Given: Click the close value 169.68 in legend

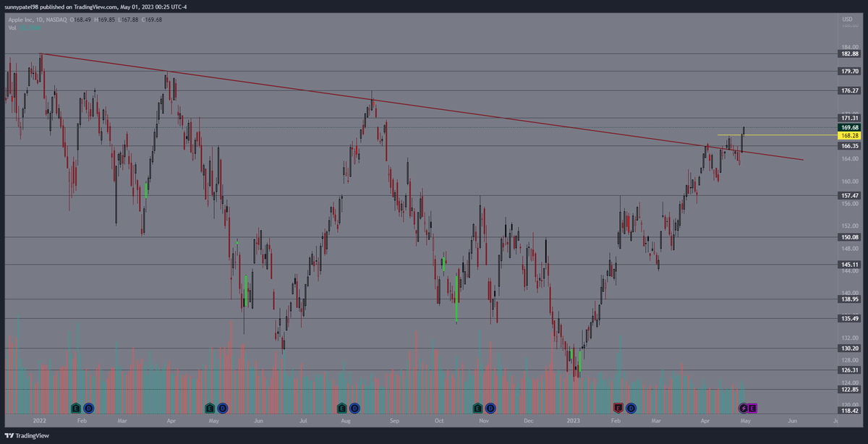Looking at the screenshot, I should pos(154,20).
